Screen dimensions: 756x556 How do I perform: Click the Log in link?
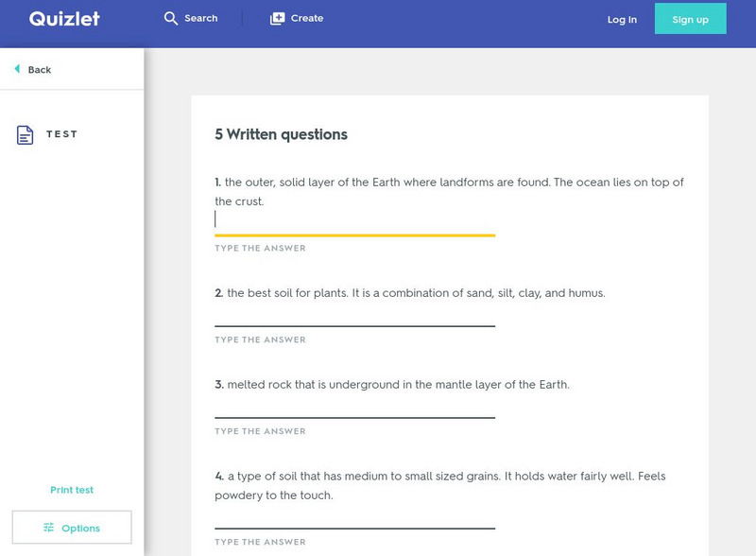pyautogui.click(x=622, y=20)
